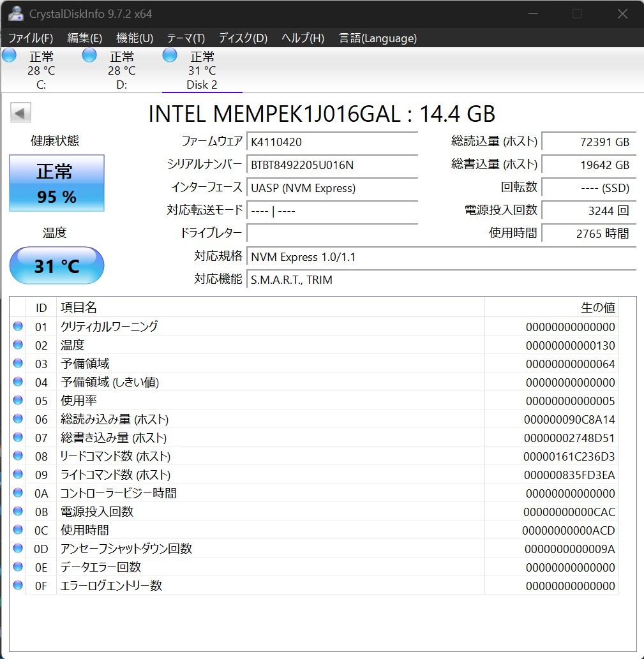Click the 生の値 column header
Screen dimensions: 644x659
[x=550, y=307]
